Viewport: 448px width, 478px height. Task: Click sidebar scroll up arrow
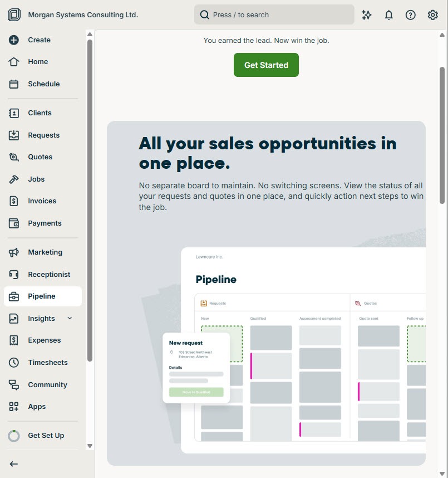[x=90, y=34]
